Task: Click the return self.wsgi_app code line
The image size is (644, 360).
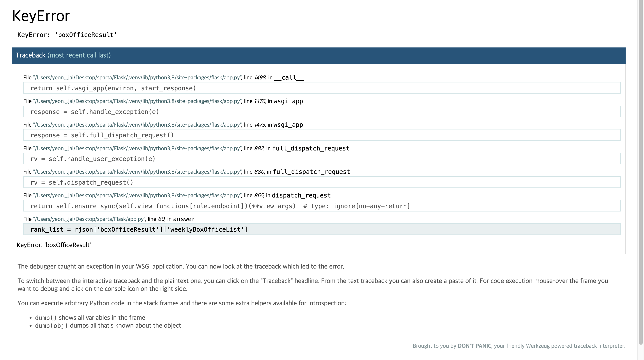Action: [x=113, y=88]
